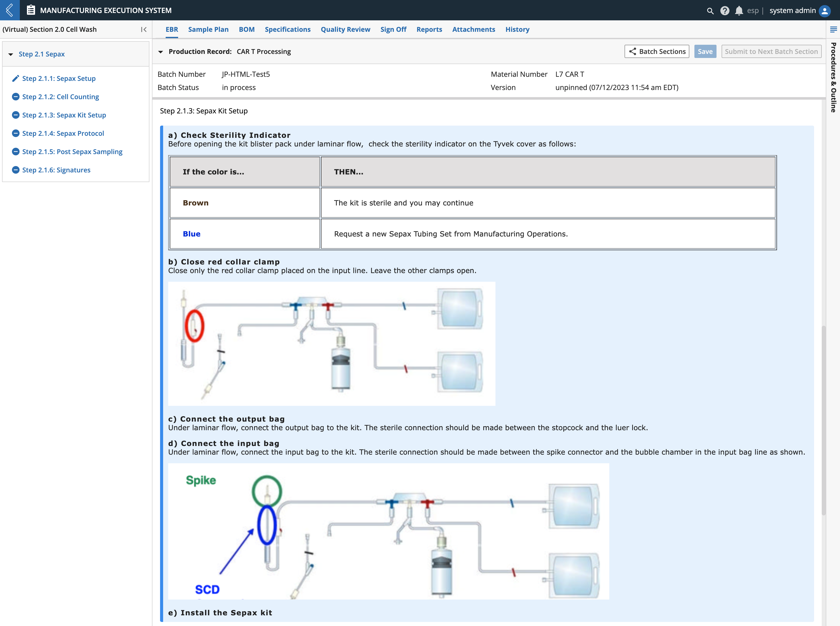This screenshot has width=840, height=626.
Task: Open help via question mark icon
Action: (724, 11)
